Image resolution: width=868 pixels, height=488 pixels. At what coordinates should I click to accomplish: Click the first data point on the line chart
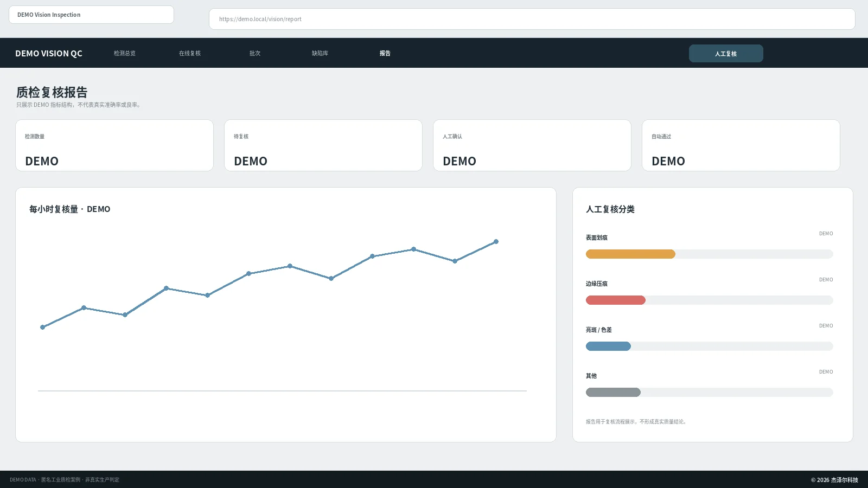click(42, 327)
